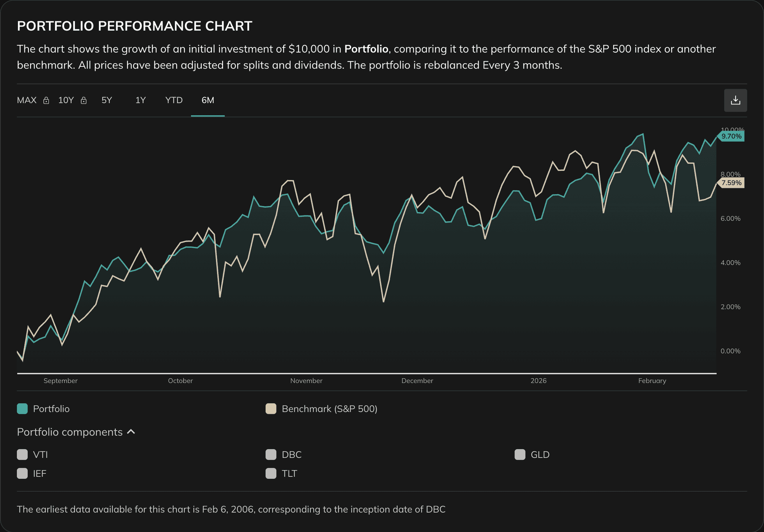Click the Benchmark (S&P 500) legend label
This screenshot has width=764, height=532.
pos(329,409)
